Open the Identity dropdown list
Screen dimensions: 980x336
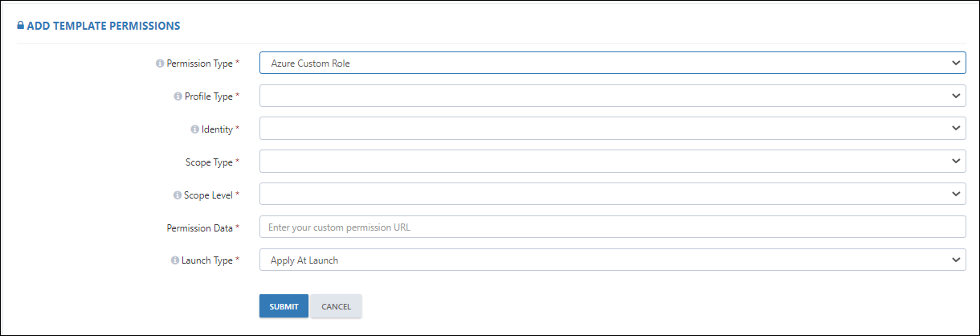pyautogui.click(x=613, y=129)
